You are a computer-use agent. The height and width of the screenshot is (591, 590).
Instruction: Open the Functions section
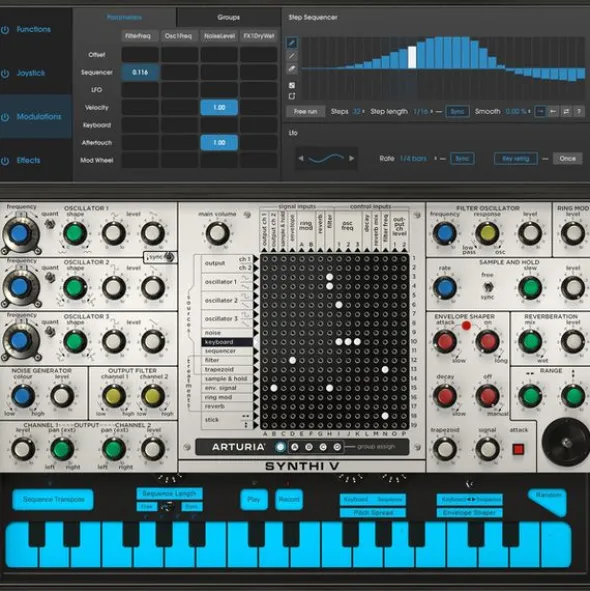[x=34, y=29]
